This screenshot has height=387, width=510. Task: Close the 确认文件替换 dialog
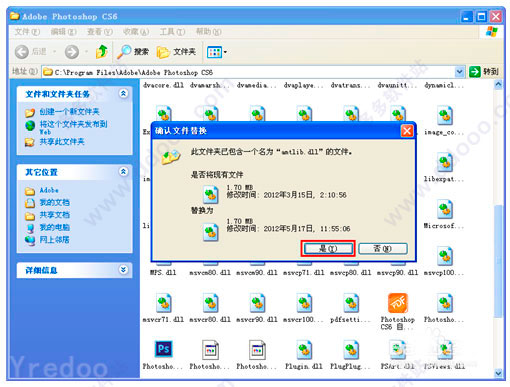point(407,131)
